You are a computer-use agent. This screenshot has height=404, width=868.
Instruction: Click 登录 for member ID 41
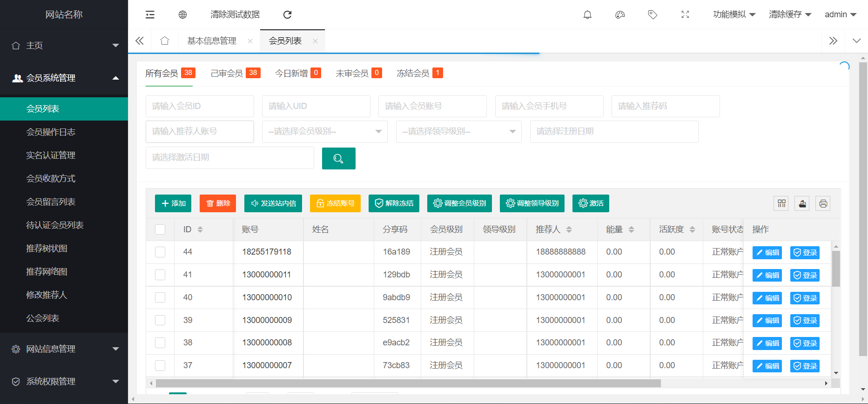pyautogui.click(x=805, y=276)
